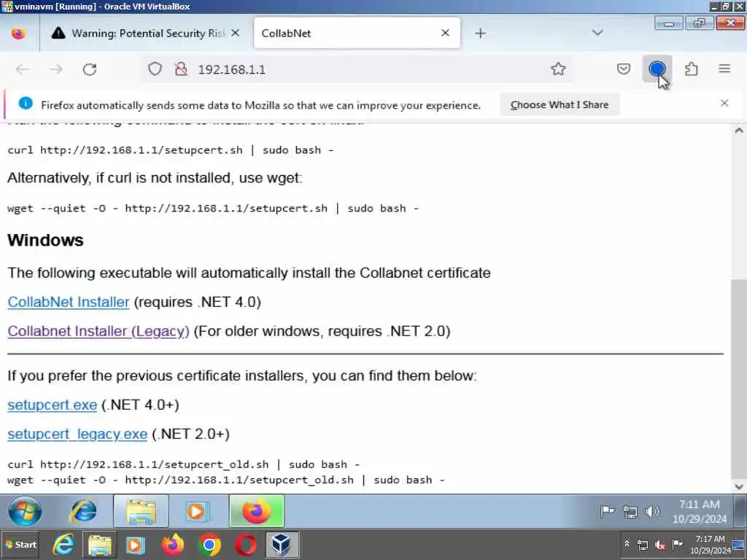Click the page scrollbar down arrow

tap(739, 486)
